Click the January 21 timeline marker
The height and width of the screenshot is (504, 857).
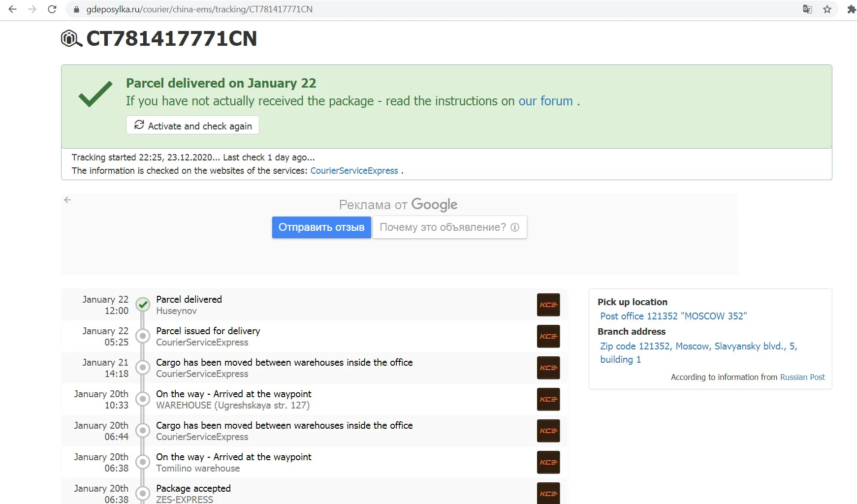[143, 368]
